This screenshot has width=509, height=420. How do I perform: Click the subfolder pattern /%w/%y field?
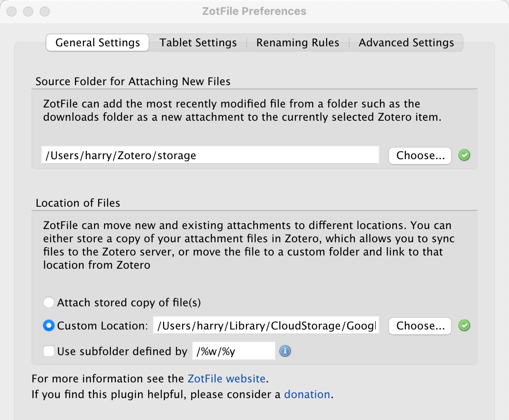click(x=233, y=351)
